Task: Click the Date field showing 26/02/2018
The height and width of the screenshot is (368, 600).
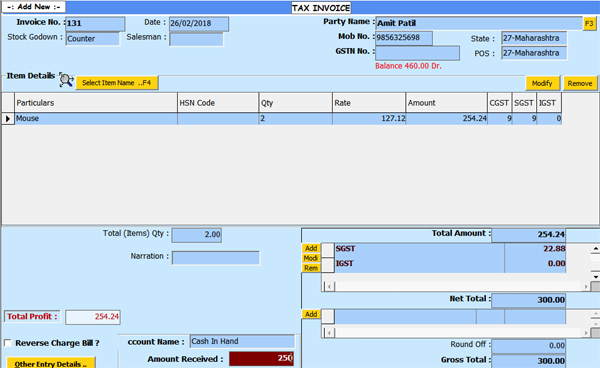Action: pyautogui.click(x=199, y=24)
